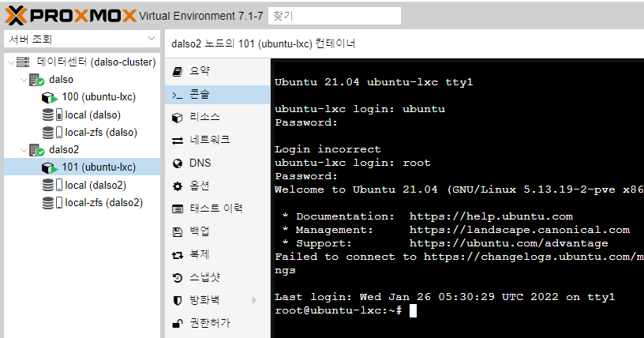Select the dalso2 node label
Viewport: 644px width, 338px height.
[64, 150]
